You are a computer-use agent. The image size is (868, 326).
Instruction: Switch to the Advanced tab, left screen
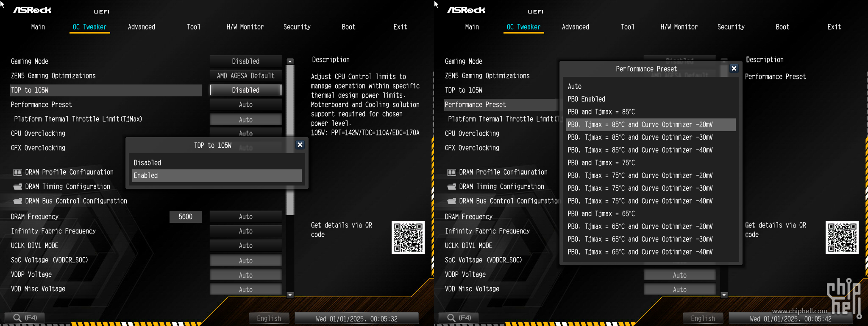(142, 27)
